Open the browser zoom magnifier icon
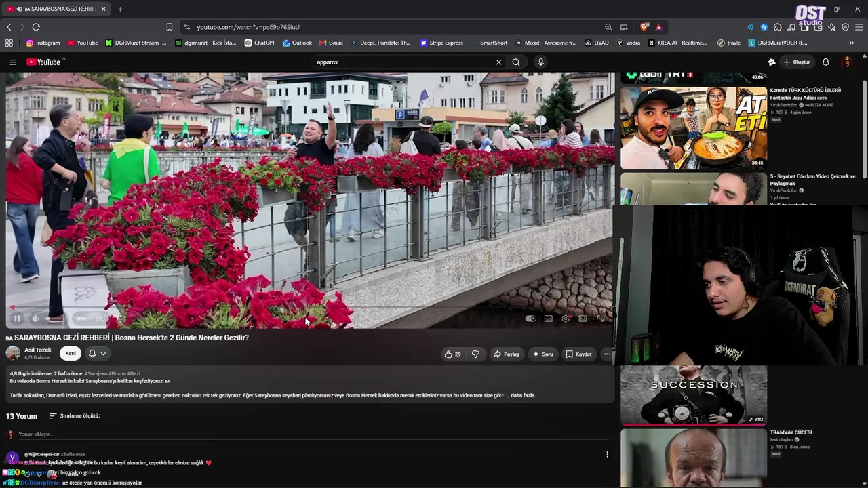The image size is (868, 488). (608, 27)
